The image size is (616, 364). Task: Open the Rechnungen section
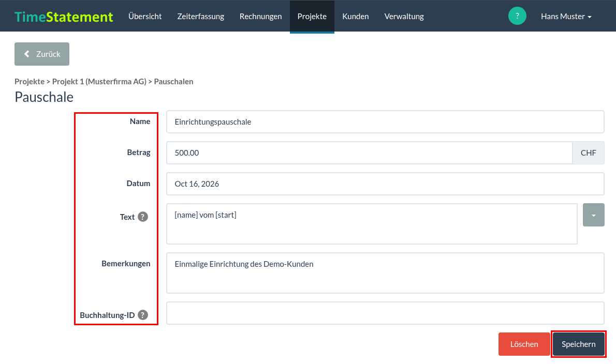click(x=260, y=17)
